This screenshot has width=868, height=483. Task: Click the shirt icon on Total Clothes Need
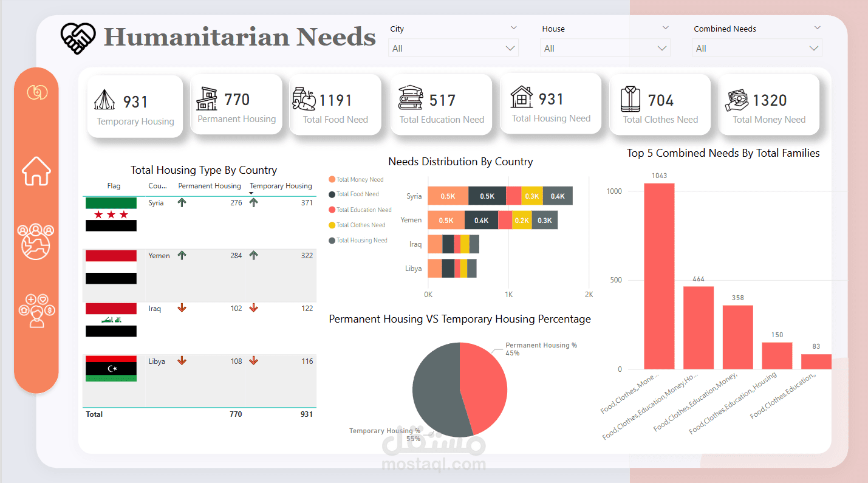click(630, 99)
